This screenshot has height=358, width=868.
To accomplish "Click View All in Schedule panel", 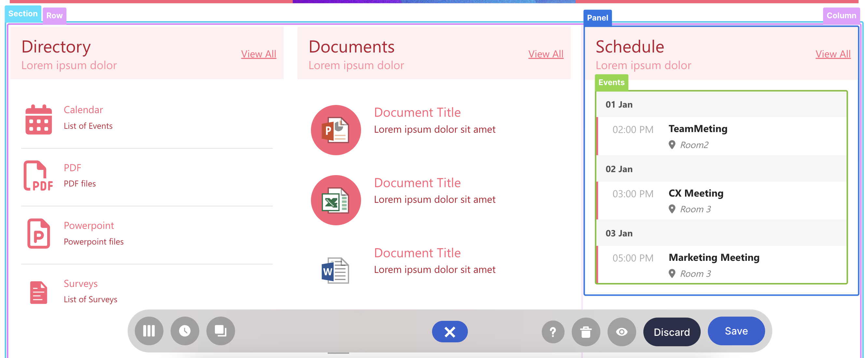I will [833, 54].
